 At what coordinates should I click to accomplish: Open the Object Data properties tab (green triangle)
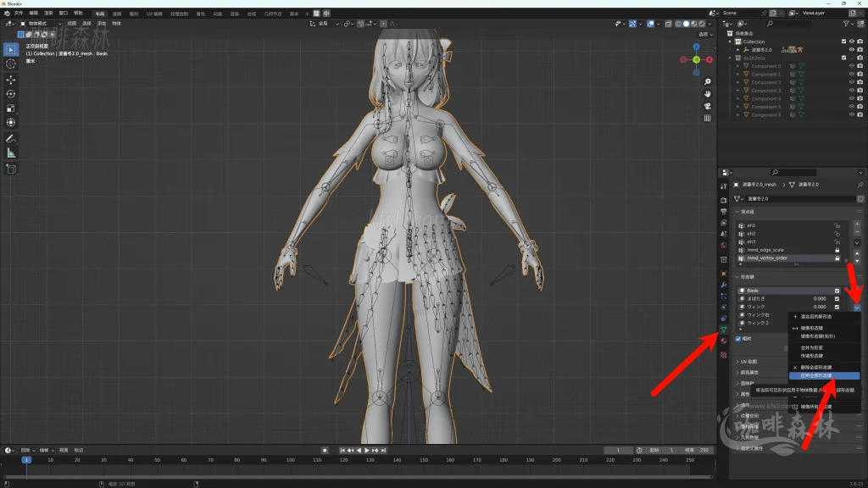[x=724, y=330]
